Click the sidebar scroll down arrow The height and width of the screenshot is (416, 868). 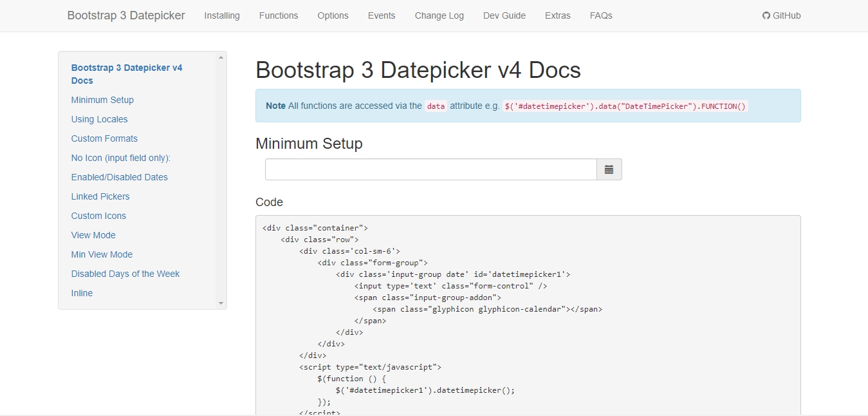tap(221, 303)
